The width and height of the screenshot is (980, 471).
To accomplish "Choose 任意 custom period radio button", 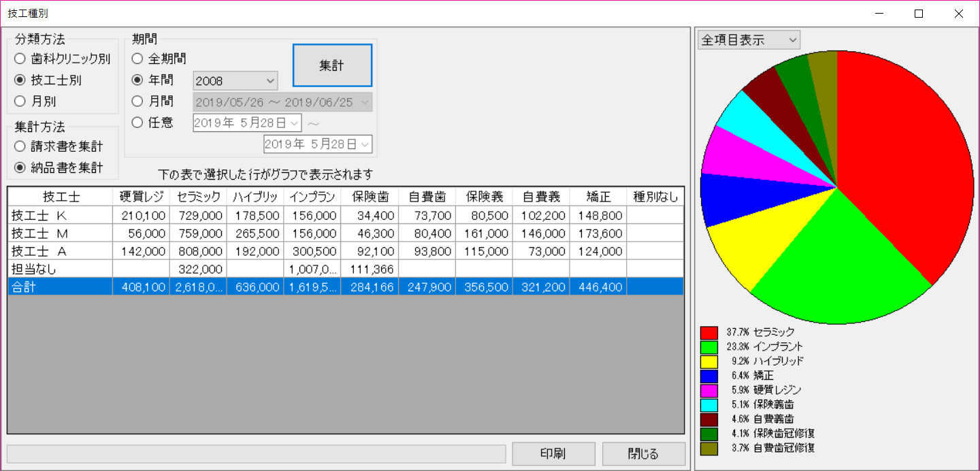I will tap(137, 123).
